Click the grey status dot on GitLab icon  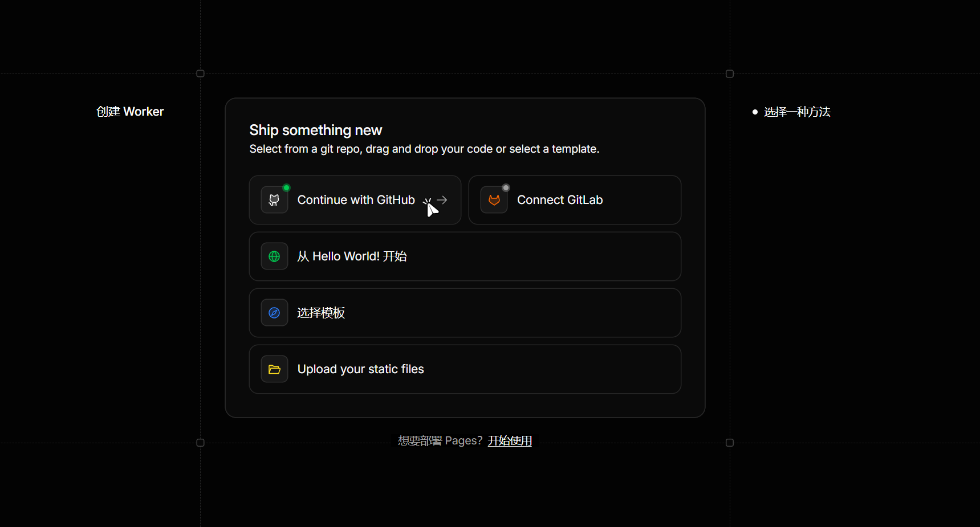(x=506, y=187)
